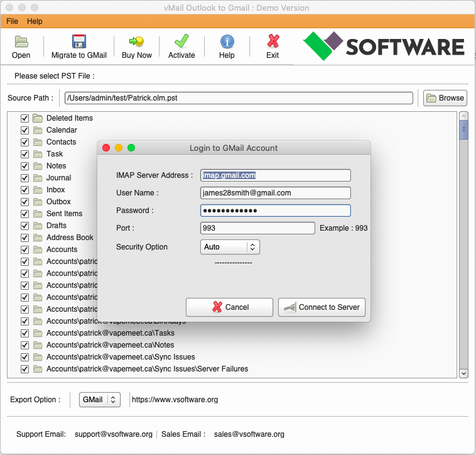Click the Source Path text field
Screen dimensions: 476x455
pos(239,98)
